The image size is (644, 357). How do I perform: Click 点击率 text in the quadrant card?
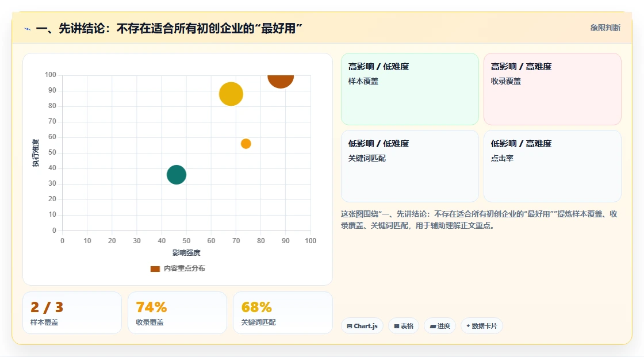click(x=502, y=158)
